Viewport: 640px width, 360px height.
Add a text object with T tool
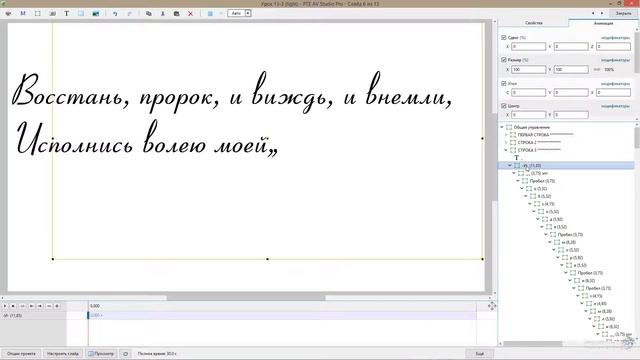click(66, 13)
